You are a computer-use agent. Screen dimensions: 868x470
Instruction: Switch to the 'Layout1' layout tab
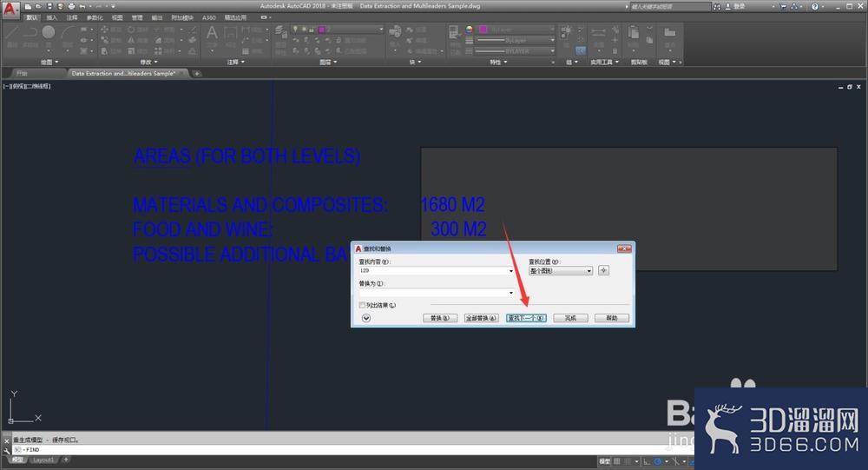(43, 460)
